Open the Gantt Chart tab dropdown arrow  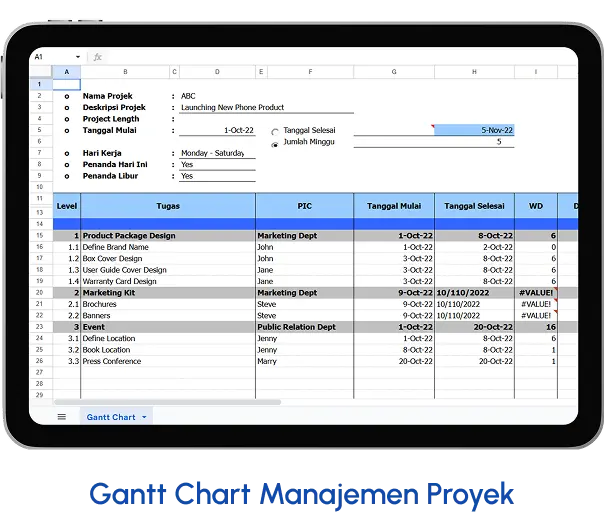(x=144, y=417)
